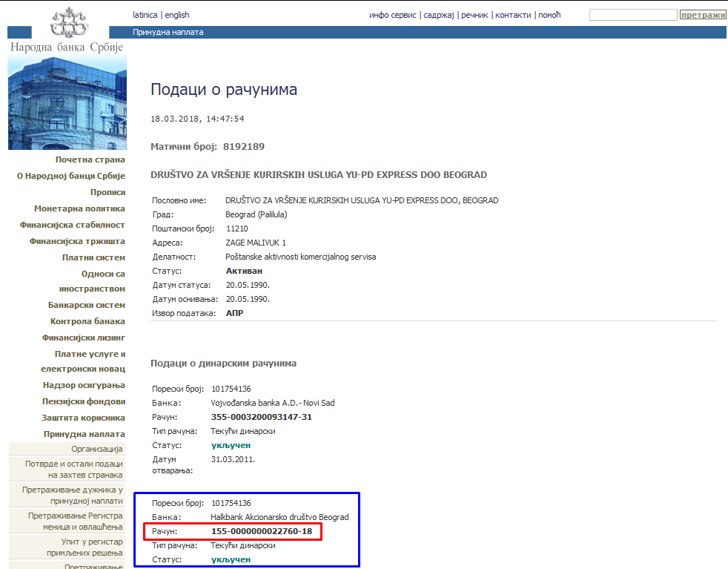Open О Народној банци Србије menu
This screenshot has height=569, width=728.
pos(71,176)
